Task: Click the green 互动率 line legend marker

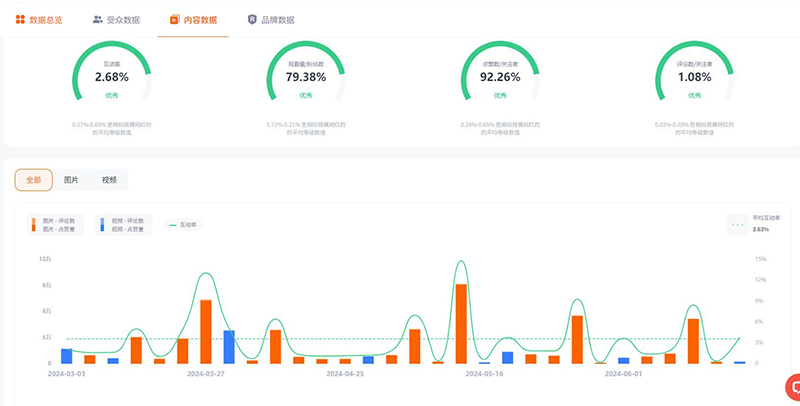Action: pyautogui.click(x=172, y=225)
